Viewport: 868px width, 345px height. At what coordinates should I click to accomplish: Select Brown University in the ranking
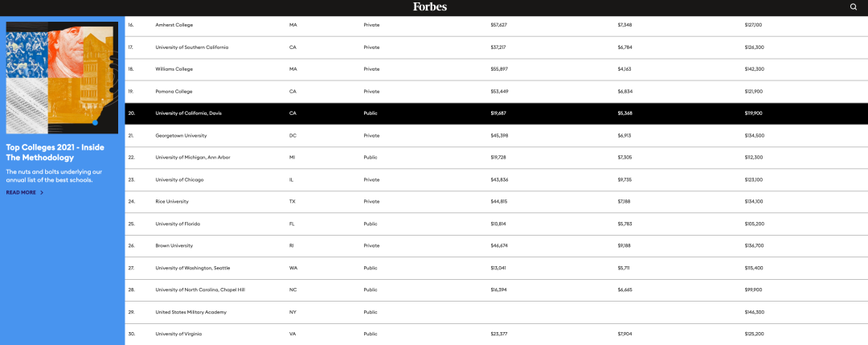point(497,246)
